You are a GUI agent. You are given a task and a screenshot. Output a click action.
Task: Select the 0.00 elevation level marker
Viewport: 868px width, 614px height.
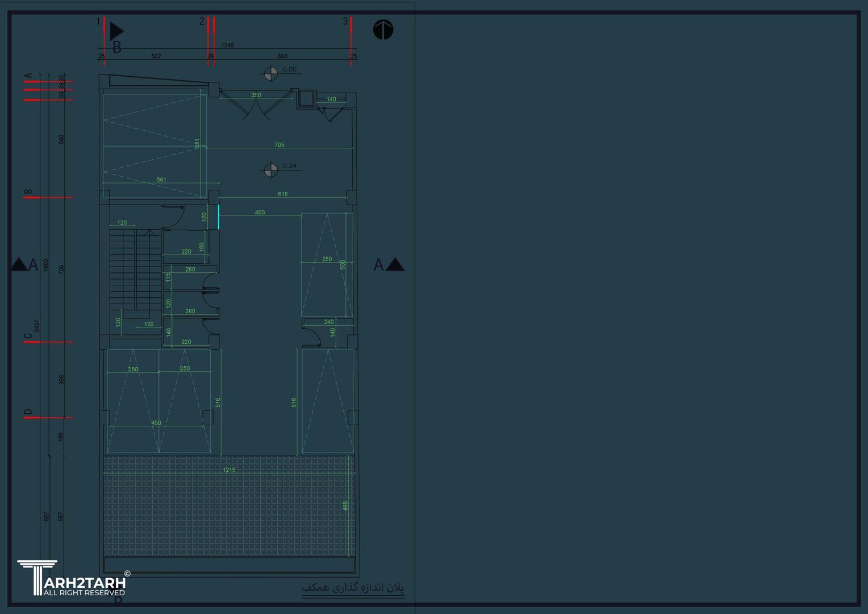271,73
